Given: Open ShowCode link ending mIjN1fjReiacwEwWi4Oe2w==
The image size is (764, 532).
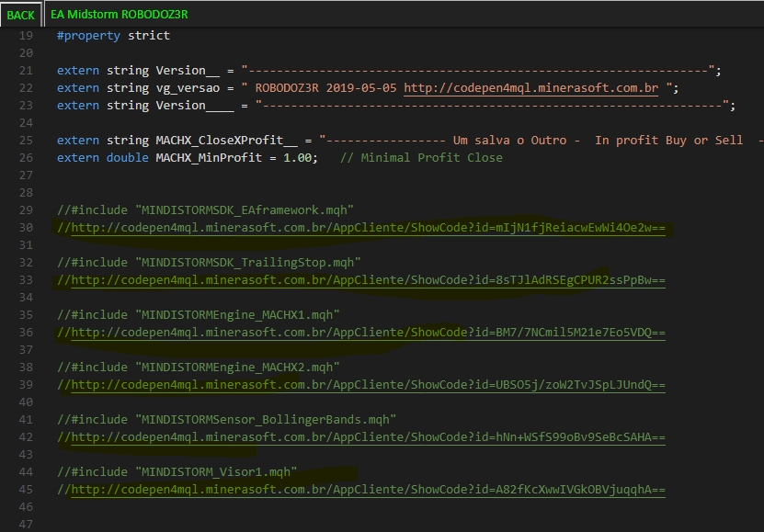Looking at the screenshot, I should 368,228.
